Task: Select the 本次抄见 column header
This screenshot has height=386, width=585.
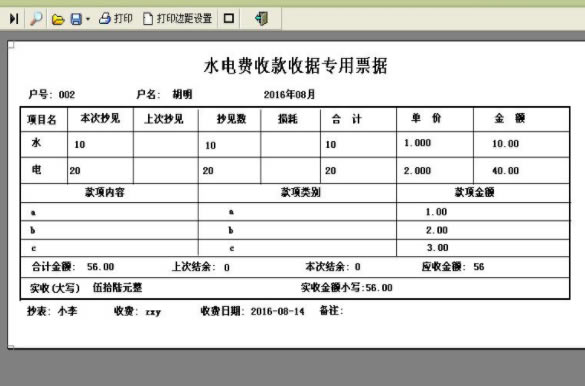Action: coord(100,119)
